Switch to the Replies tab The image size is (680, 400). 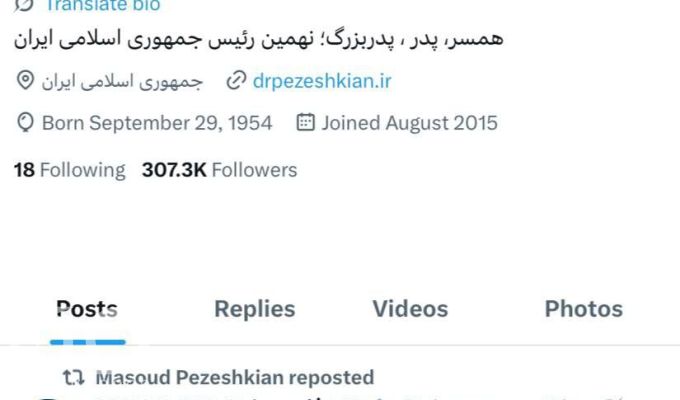pos(255,309)
